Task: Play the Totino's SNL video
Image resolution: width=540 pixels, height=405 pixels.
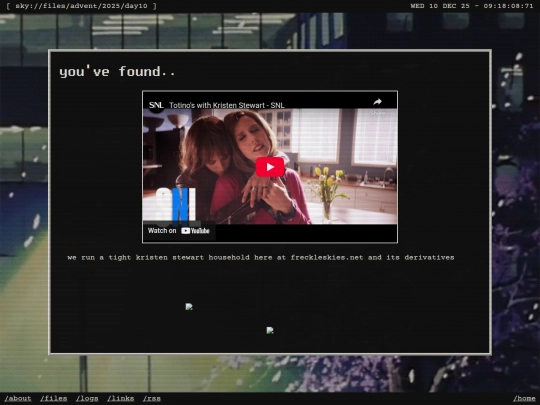Action: pyautogui.click(x=270, y=167)
